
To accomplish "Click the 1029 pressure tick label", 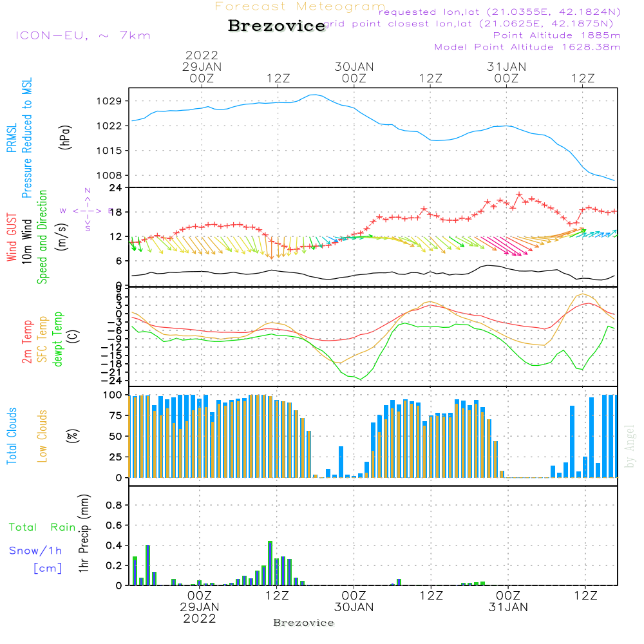I will click(109, 101).
